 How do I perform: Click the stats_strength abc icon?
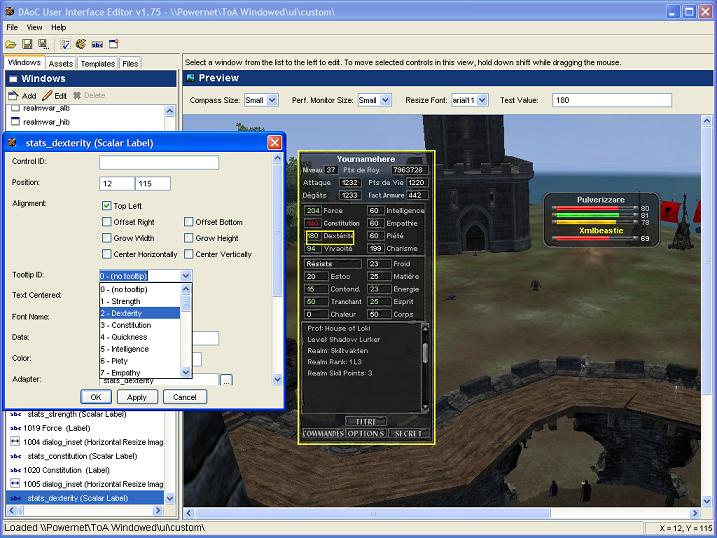click(x=16, y=414)
